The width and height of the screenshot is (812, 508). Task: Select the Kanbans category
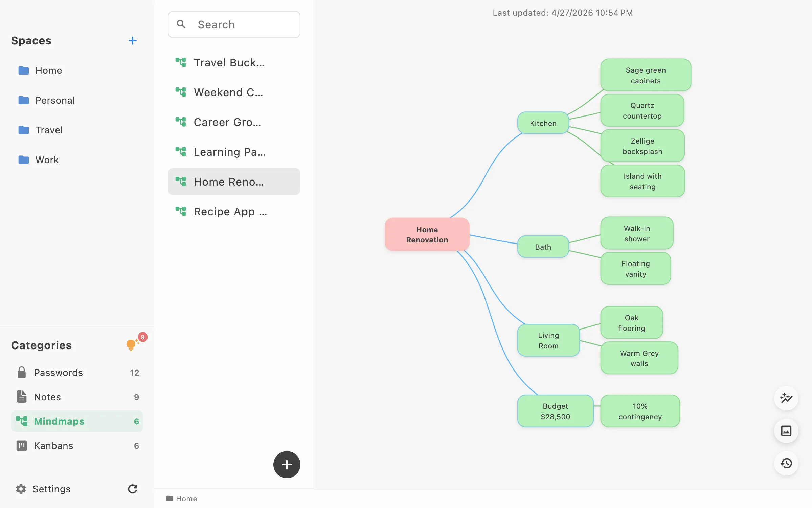77,446
